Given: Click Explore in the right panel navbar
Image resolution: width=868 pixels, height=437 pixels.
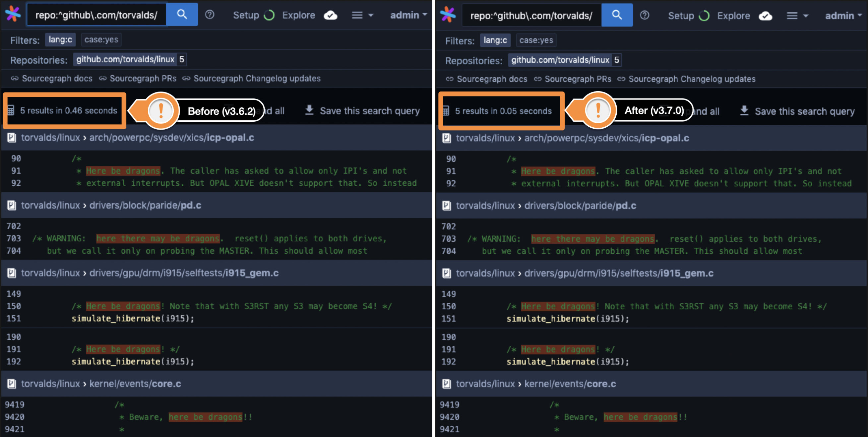Looking at the screenshot, I should coord(733,16).
